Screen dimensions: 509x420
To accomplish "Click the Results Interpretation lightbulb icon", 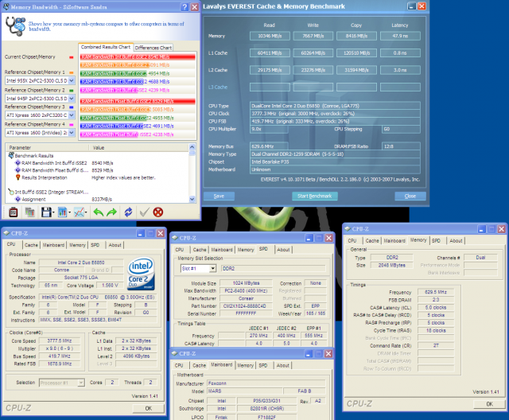I will coord(17,177).
